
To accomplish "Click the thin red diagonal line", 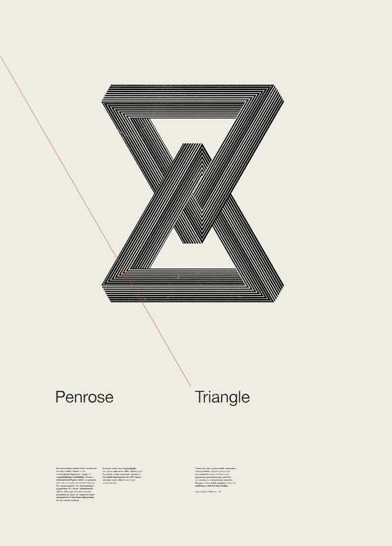I will [x=95, y=221].
